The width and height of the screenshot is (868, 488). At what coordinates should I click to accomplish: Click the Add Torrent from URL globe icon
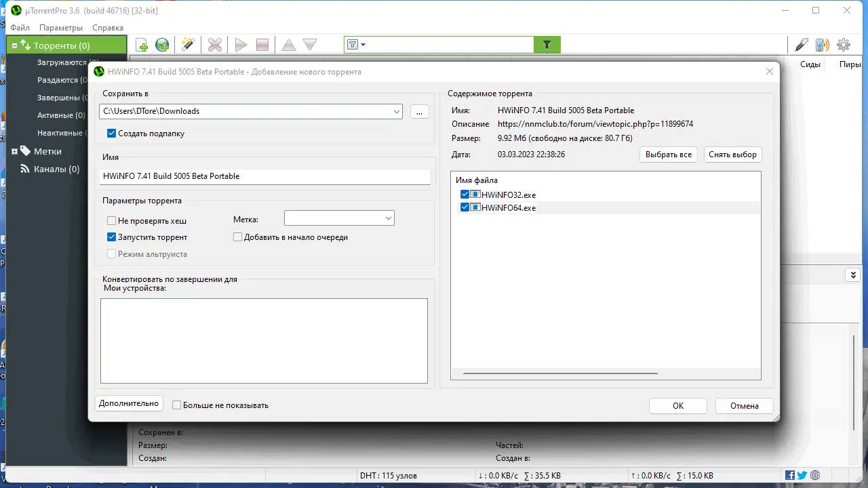click(x=162, y=44)
